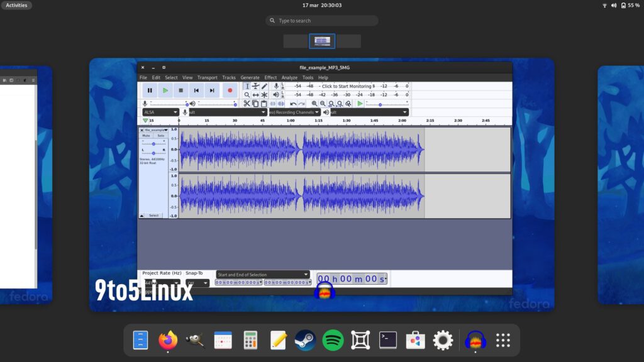Adjust the track pan slider

pyautogui.click(x=153, y=153)
